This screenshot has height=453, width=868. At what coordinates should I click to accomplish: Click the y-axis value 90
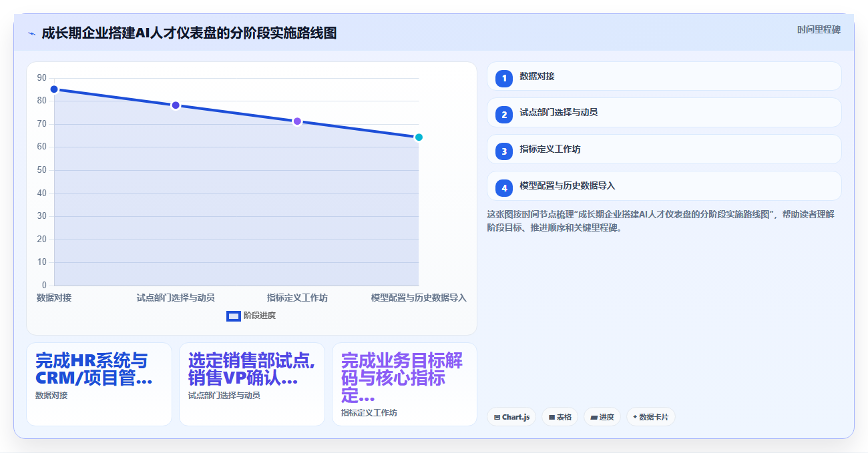point(42,78)
